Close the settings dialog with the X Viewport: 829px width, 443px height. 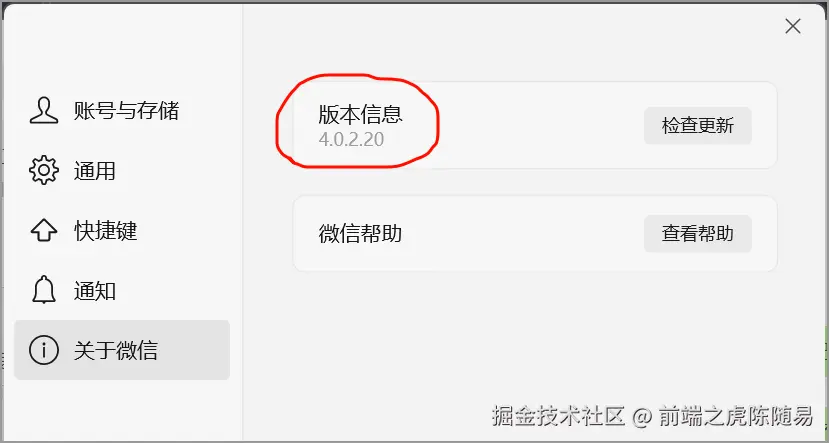[793, 26]
